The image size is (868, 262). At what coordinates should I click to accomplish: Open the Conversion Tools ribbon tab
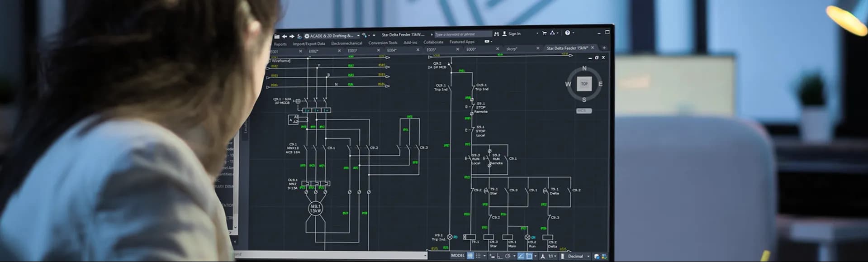coord(383,43)
